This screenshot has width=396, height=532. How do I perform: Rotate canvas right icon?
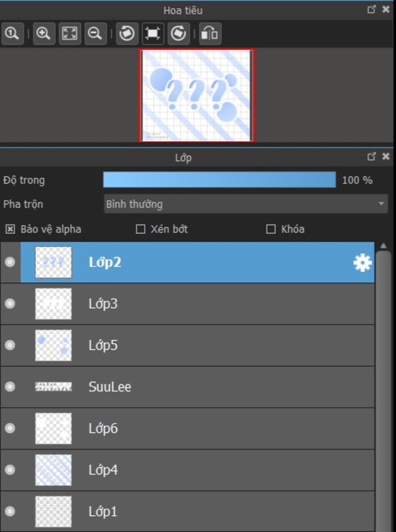point(179,34)
